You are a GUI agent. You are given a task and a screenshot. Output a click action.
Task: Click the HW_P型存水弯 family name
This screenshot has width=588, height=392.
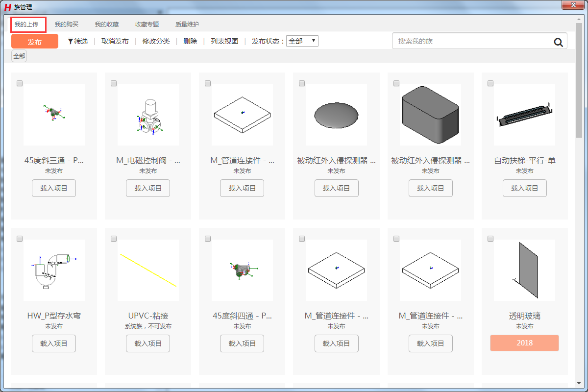coord(54,316)
